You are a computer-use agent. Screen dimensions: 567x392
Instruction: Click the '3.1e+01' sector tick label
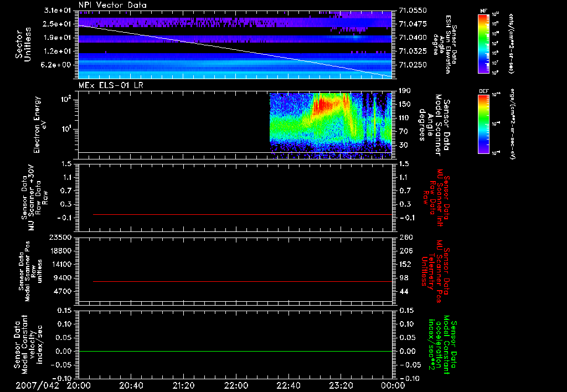(x=57, y=11)
